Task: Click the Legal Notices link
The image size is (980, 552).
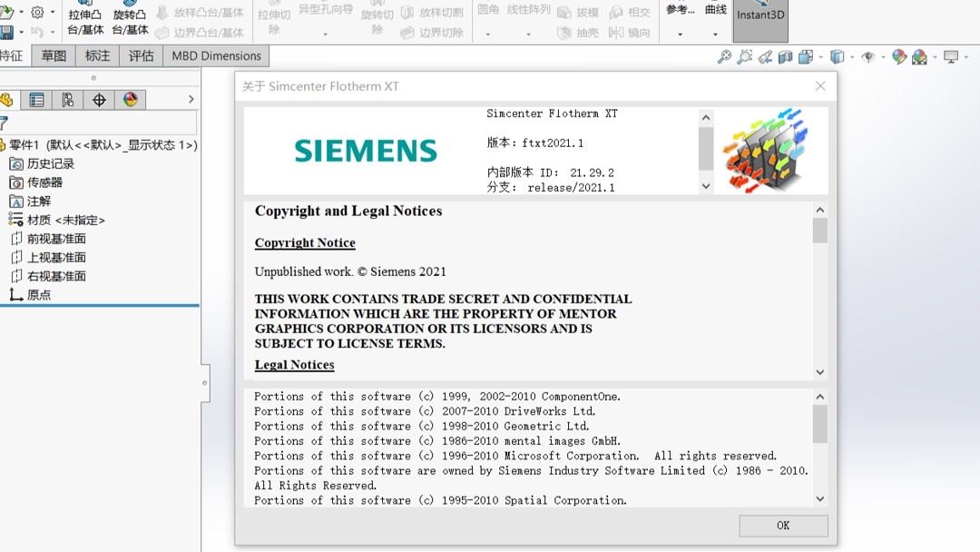Action: coord(294,364)
